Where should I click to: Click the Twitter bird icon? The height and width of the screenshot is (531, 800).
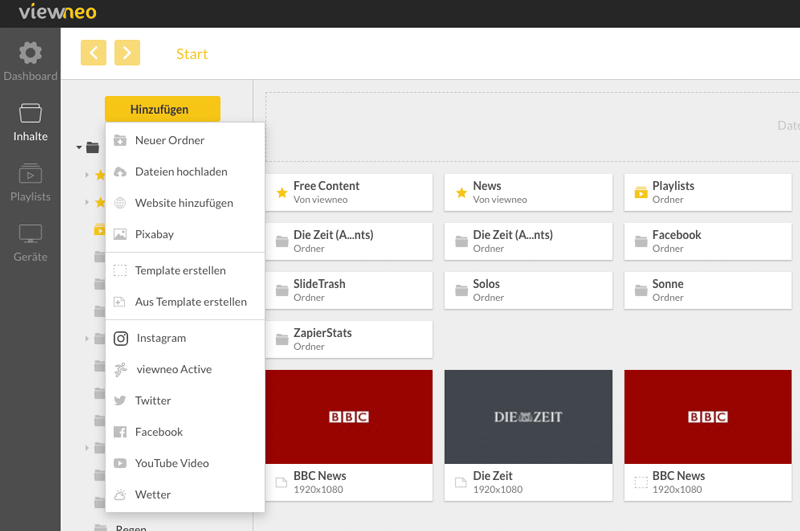[x=120, y=400]
